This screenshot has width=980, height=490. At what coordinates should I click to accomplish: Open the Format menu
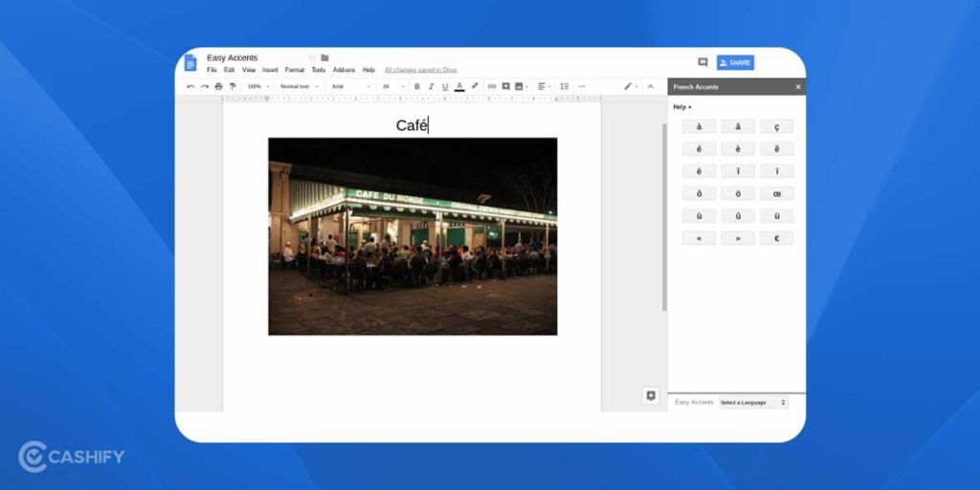tap(295, 70)
